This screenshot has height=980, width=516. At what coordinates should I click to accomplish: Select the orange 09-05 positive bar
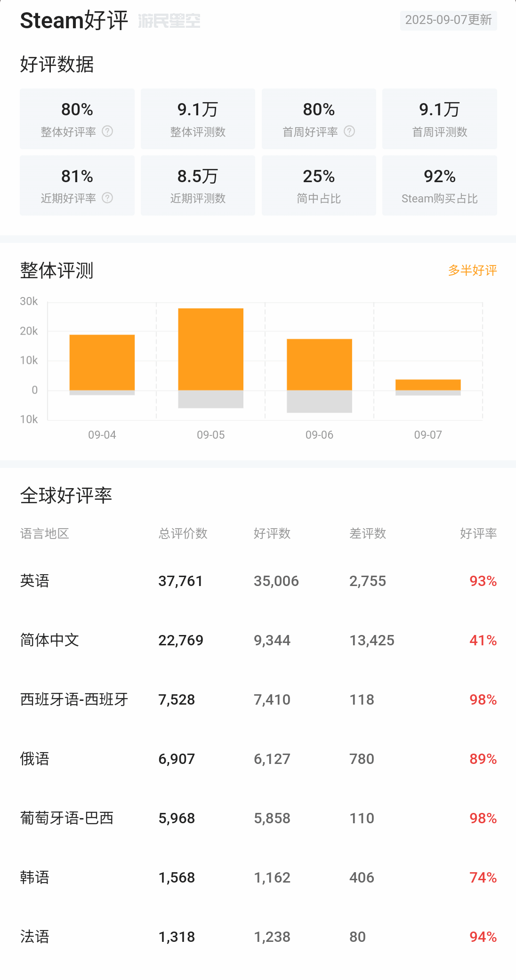210,349
